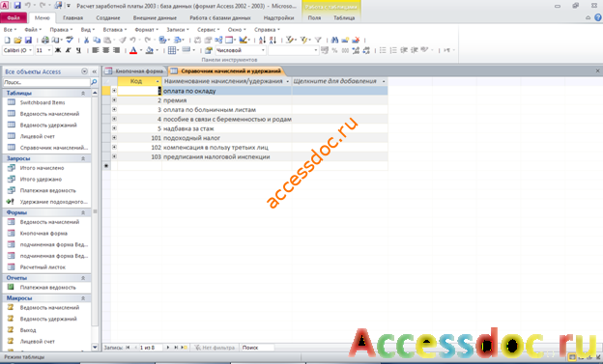
Task: Expand subrecords for row подоходный налог
Action: pos(114,138)
